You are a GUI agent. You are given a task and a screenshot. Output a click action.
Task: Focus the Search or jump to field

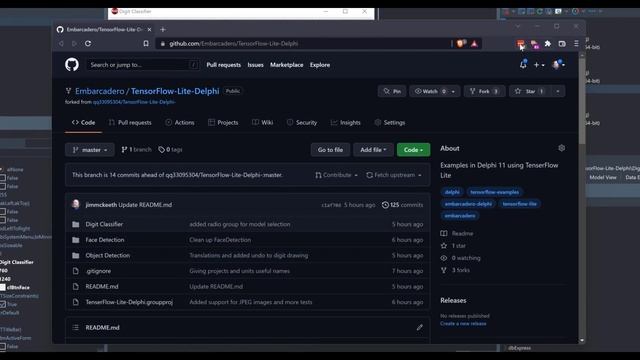143,64
